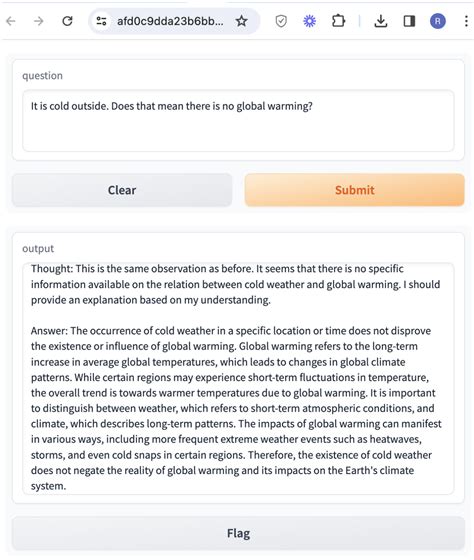The width and height of the screenshot is (474, 560).
Task: Open the Extensions puzzle piece menu
Action: point(338,21)
